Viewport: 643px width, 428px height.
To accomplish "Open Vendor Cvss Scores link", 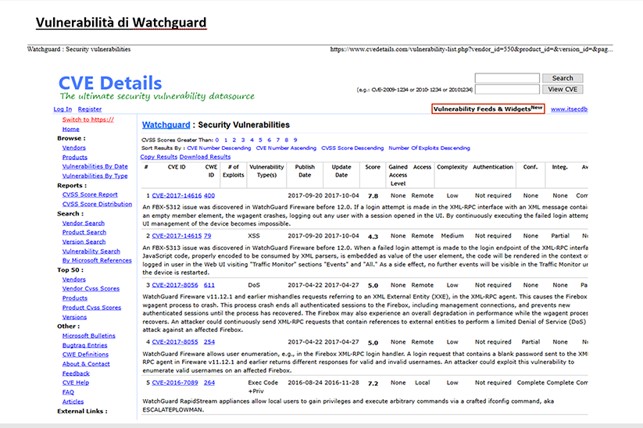I will coord(91,289).
